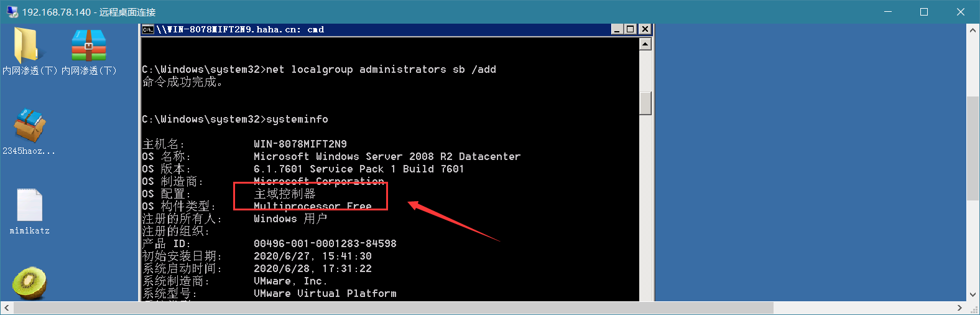
Task: Click the cmd window system menu icon
Action: point(147,29)
